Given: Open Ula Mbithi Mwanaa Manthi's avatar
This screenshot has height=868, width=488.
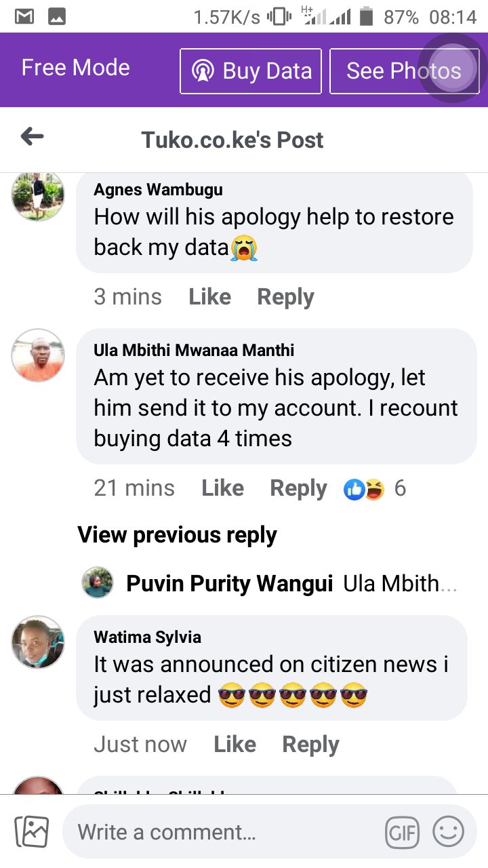Looking at the screenshot, I should (38, 355).
